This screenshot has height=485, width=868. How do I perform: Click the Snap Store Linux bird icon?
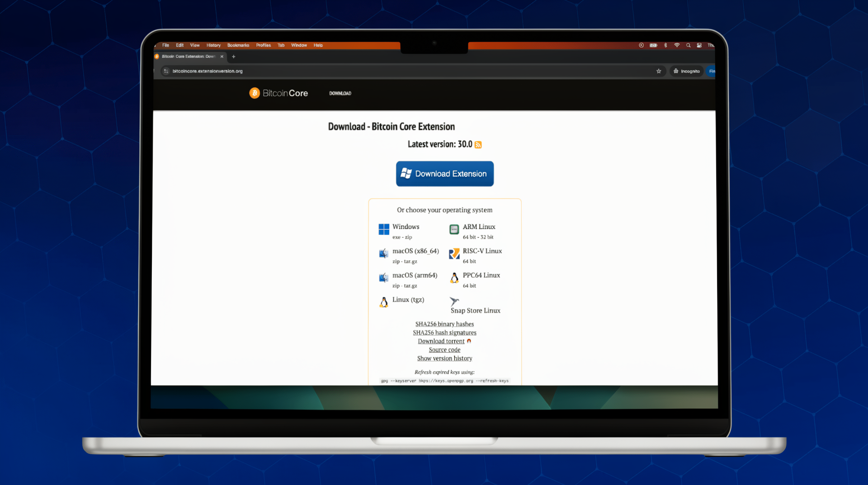pyautogui.click(x=454, y=301)
